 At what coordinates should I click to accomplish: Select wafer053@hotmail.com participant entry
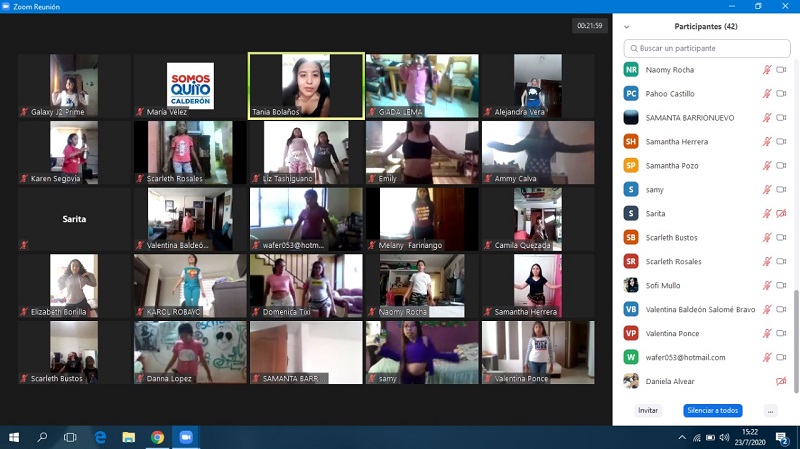(x=685, y=358)
